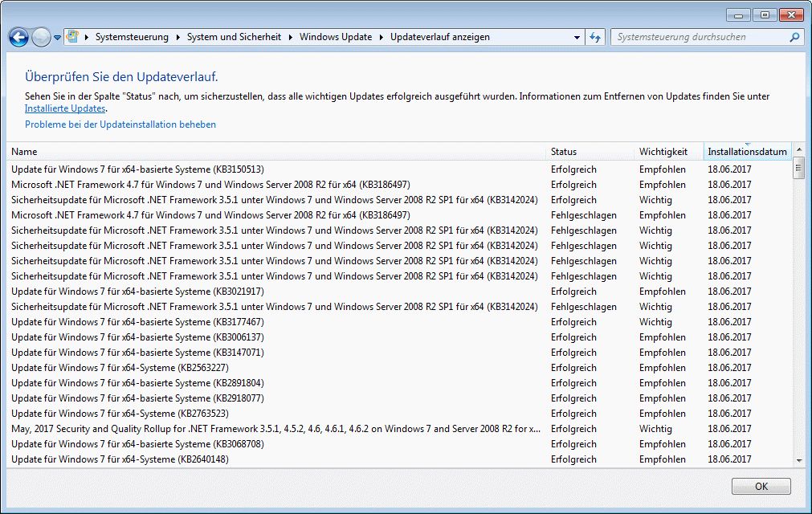Open Probleme bei der Updateinstallation beheben link
The height and width of the screenshot is (514, 812).
click(x=120, y=124)
